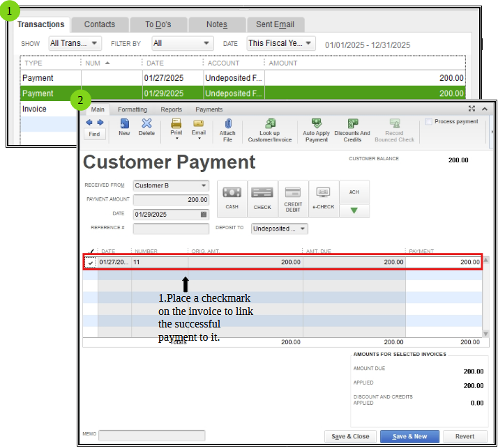
Task: Click the Reference # field
Action: click(x=171, y=229)
